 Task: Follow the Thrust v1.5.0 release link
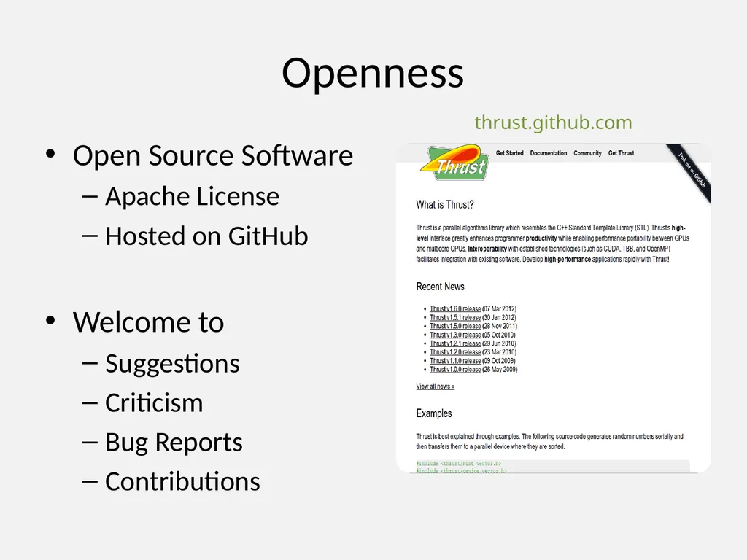click(x=455, y=326)
